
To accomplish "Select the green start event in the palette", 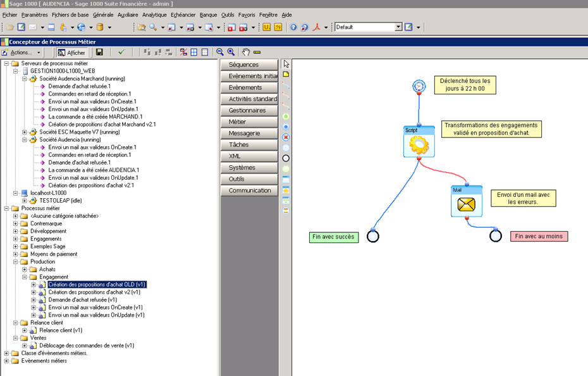I will tap(286, 116).
